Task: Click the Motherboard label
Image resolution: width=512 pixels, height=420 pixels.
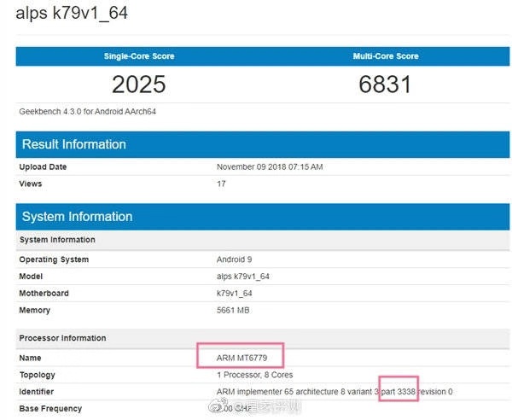Action: [44, 294]
